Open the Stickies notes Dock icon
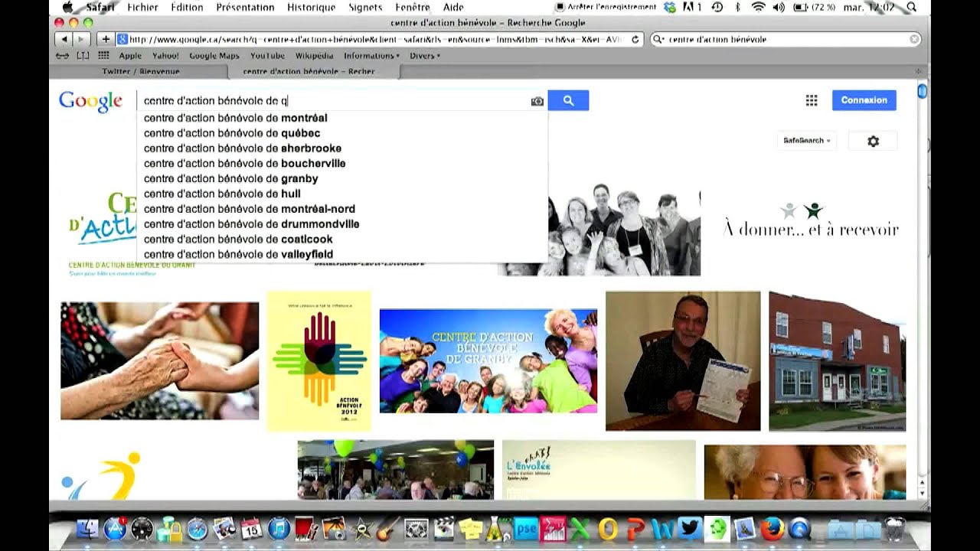980x551 pixels. tap(470, 528)
